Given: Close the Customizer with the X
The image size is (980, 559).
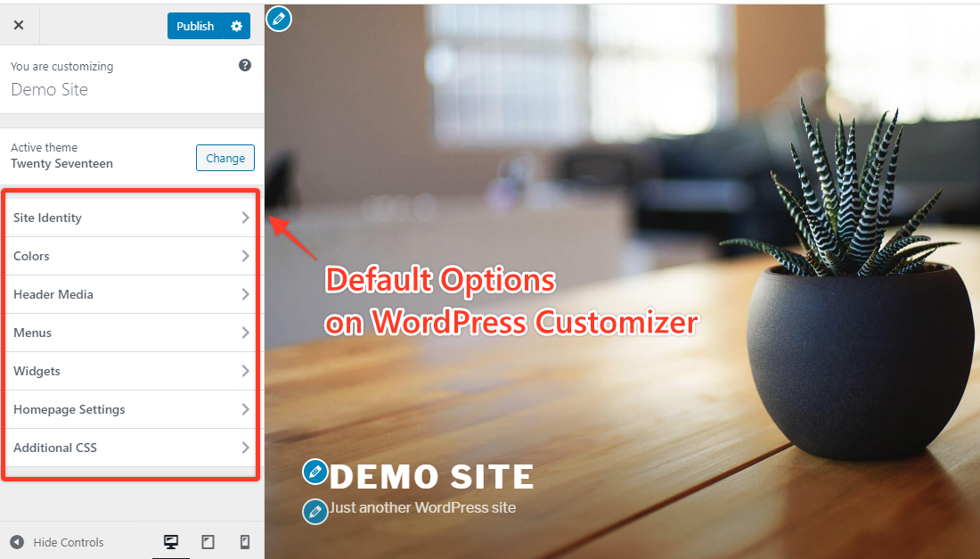Looking at the screenshot, I should point(19,24).
